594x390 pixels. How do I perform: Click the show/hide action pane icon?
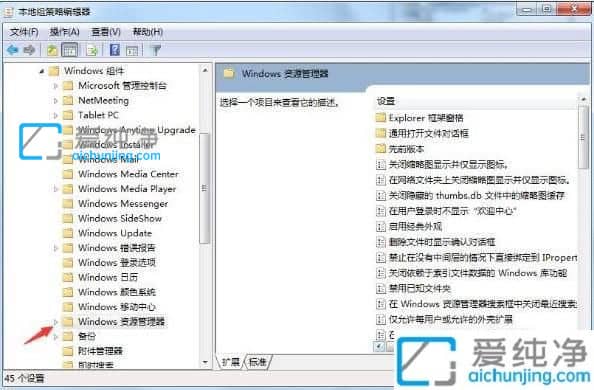tap(132, 50)
